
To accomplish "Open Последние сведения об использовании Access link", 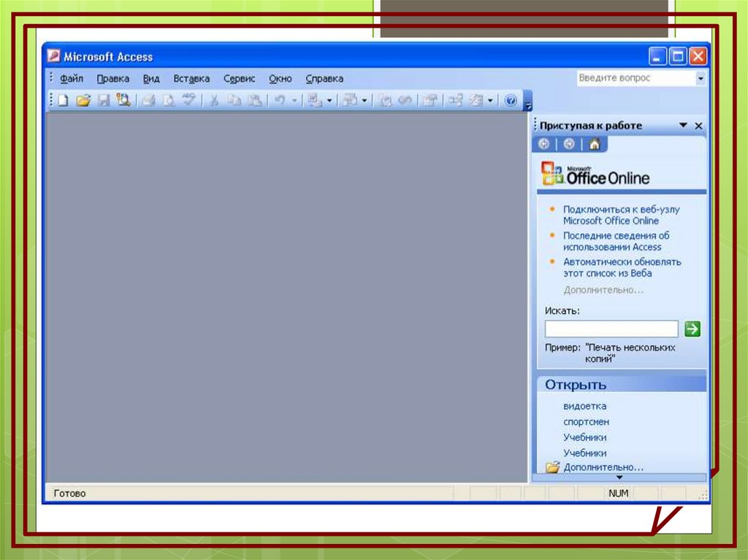I will [616, 242].
